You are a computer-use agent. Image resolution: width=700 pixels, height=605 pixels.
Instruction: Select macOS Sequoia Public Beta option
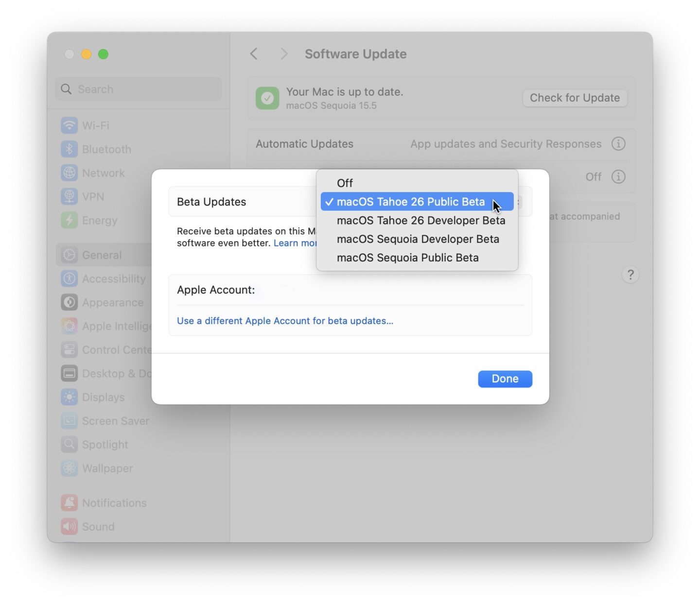click(x=408, y=258)
